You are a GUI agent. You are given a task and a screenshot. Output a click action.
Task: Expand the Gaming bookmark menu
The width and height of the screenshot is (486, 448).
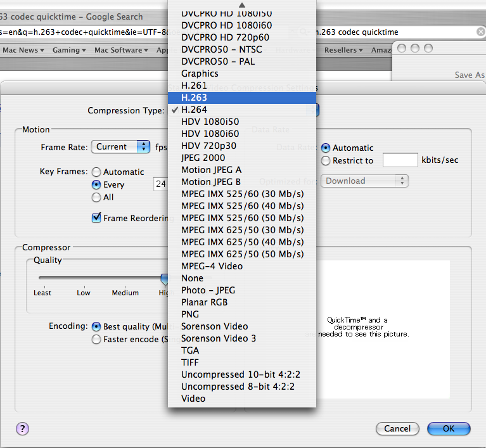pos(69,50)
